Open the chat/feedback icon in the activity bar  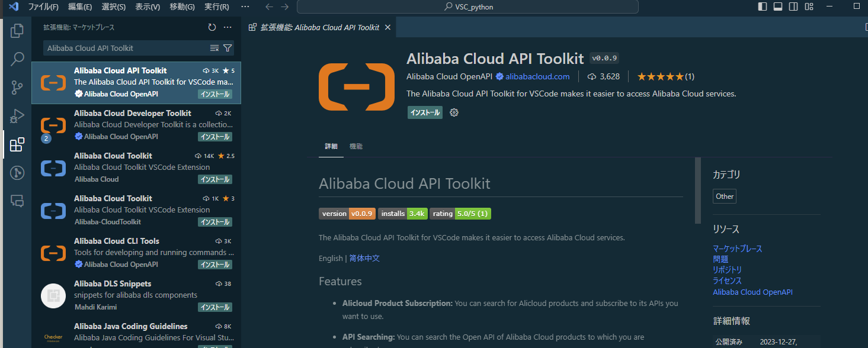pos(17,201)
